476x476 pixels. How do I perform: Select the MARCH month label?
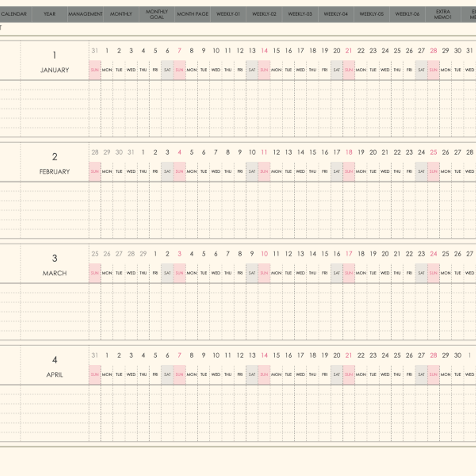coord(55,273)
